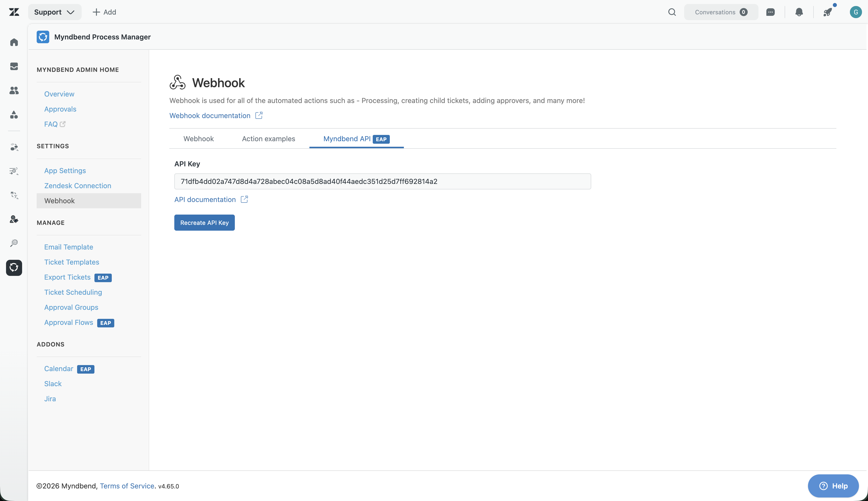Click the webhook icon beside the Webhook heading
Viewport: 868px width, 501px height.
(x=178, y=82)
